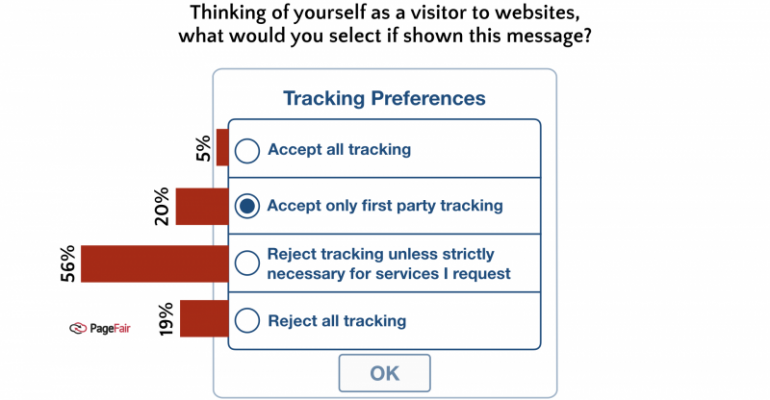The image size is (770, 400).
Task: Select Accept only first party tracking radio
Action: (x=247, y=206)
